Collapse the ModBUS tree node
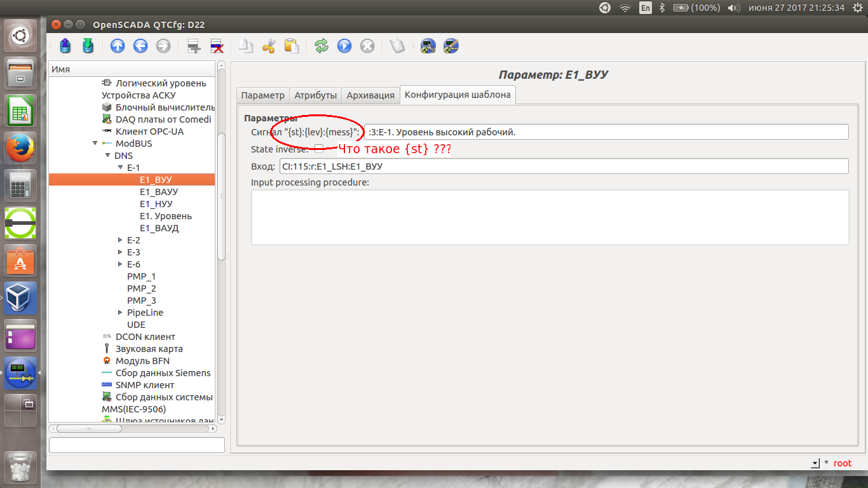Screen dimensions: 868x488 [95, 144]
